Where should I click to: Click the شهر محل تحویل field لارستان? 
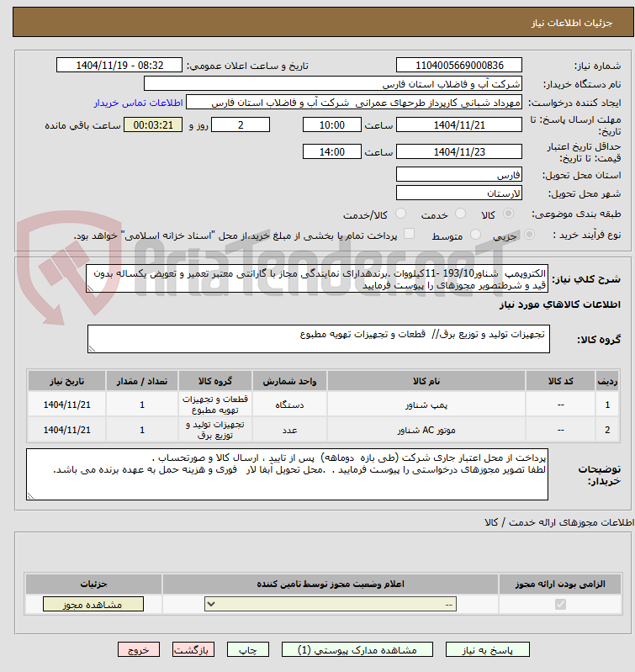[x=459, y=193]
